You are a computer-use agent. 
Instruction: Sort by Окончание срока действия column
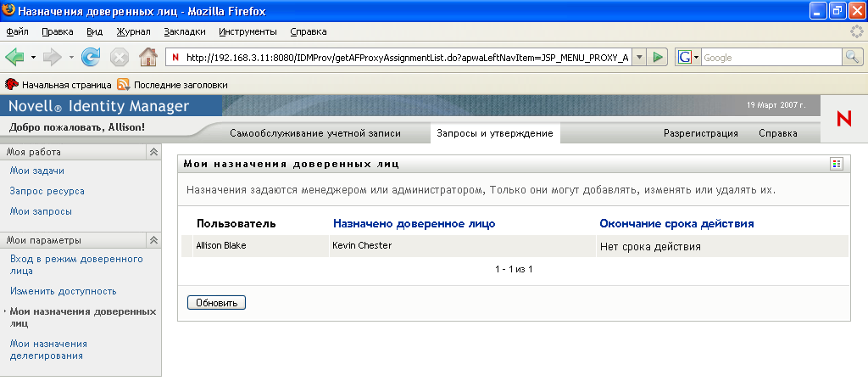click(x=676, y=224)
